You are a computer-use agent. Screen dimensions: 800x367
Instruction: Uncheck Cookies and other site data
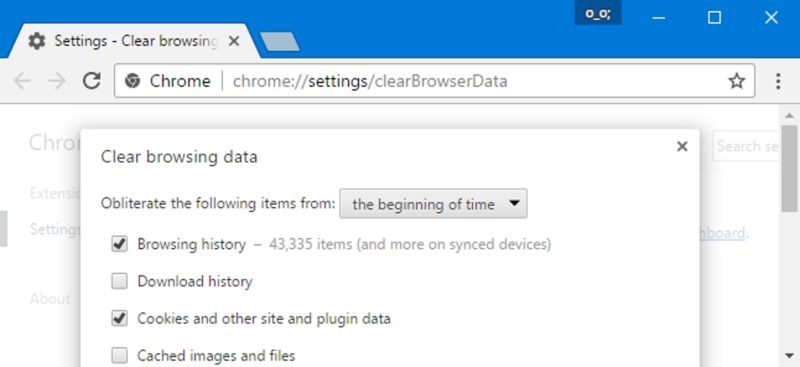pos(119,319)
